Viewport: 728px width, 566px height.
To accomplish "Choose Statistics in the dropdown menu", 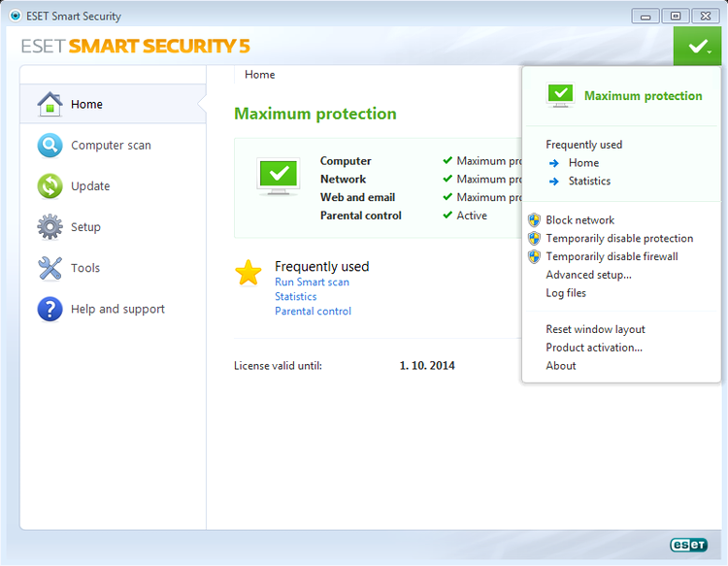I will click(x=589, y=182).
